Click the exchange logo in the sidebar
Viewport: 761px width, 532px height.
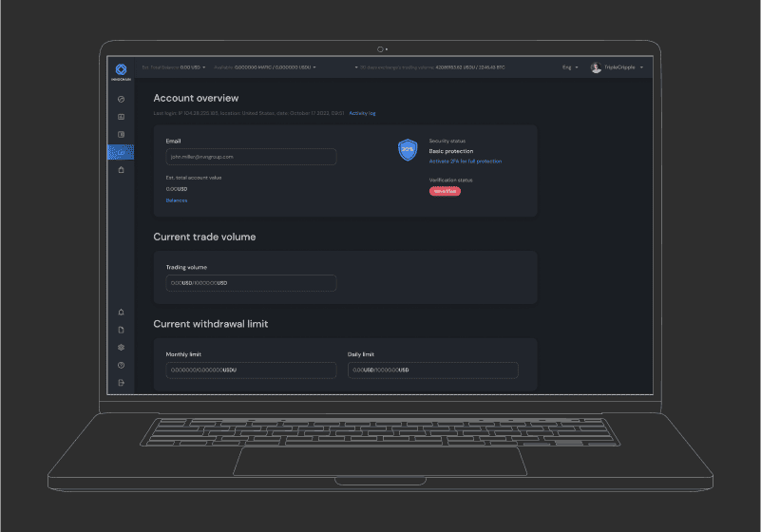tap(121, 69)
